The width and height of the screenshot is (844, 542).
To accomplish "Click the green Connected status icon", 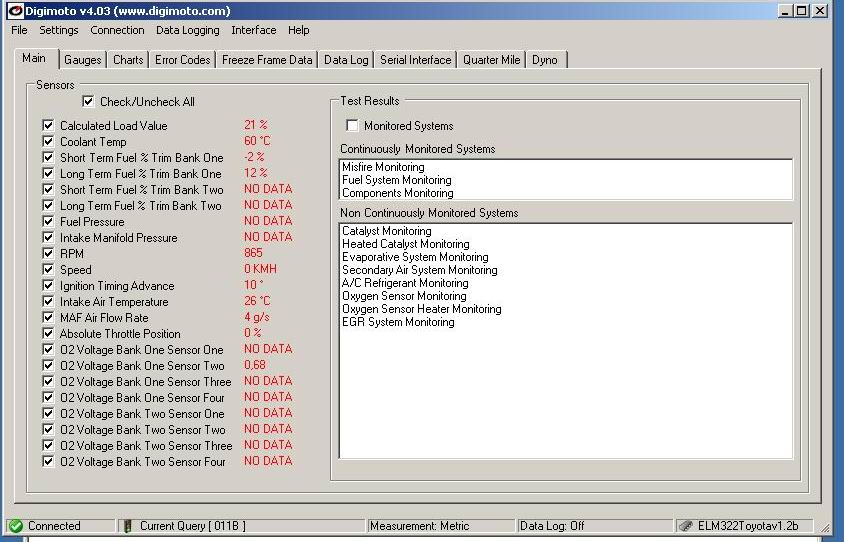I will pyautogui.click(x=16, y=526).
